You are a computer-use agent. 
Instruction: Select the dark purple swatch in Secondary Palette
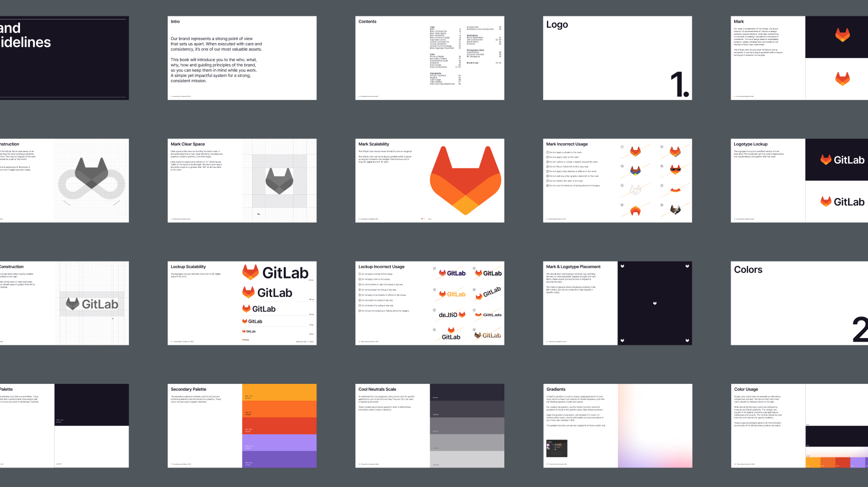point(279,459)
